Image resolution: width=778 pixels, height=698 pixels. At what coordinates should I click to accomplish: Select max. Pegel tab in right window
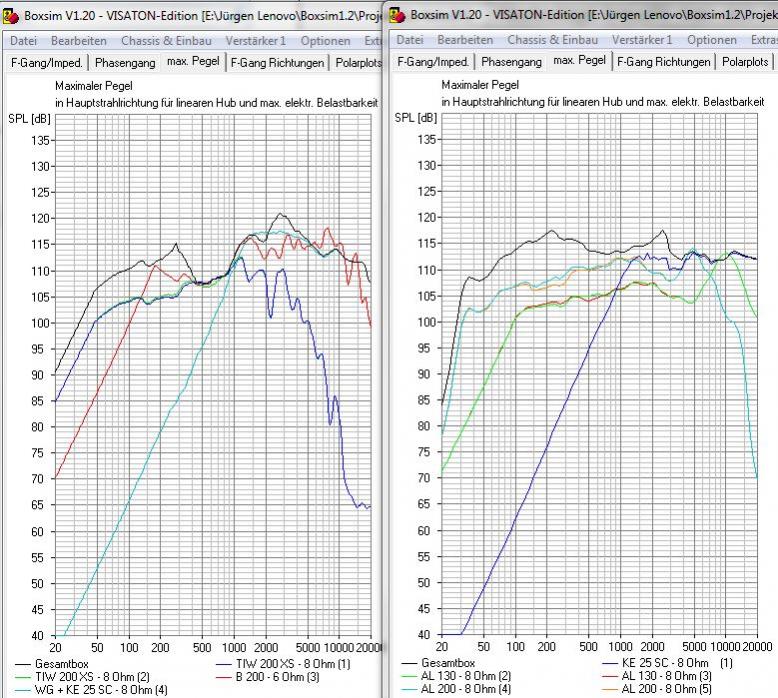click(580, 61)
